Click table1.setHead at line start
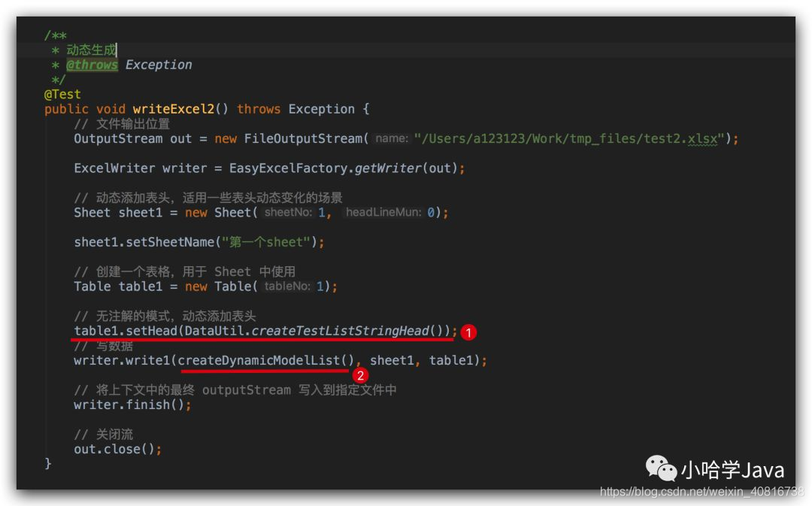The image size is (812, 506). click(126, 330)
